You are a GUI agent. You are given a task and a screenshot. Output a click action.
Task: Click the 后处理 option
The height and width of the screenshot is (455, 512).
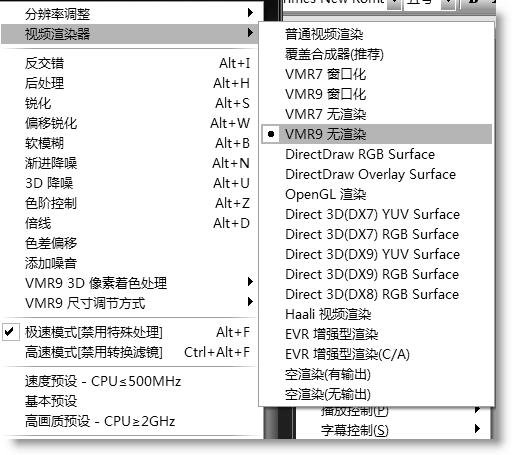pos(130,83)
